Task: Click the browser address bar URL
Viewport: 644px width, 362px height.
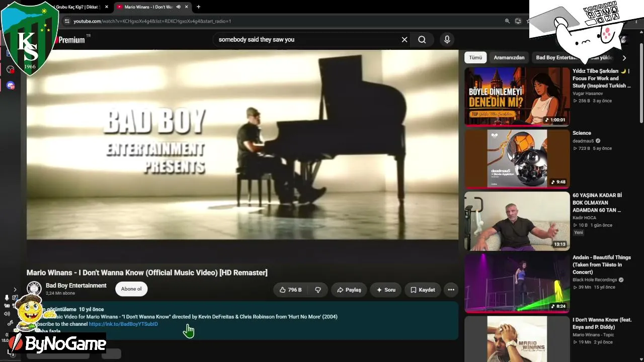Action: pyautogui.click(x=152, y=21)
